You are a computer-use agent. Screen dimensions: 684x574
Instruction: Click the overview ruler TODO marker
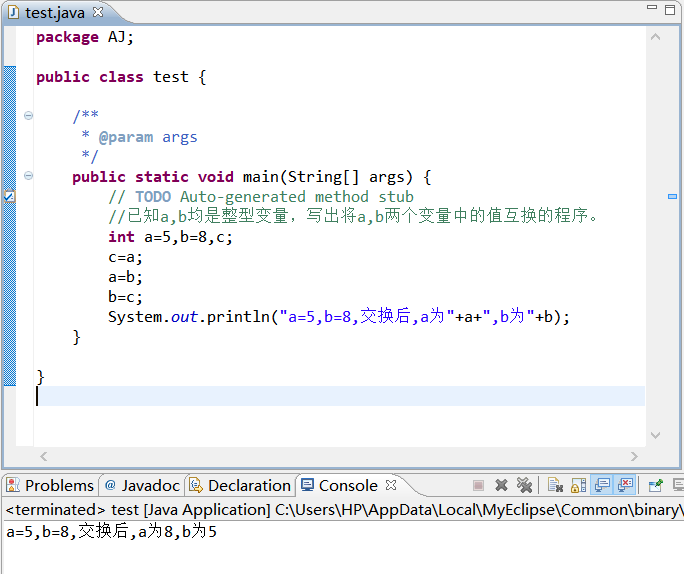tap(672, 197)
